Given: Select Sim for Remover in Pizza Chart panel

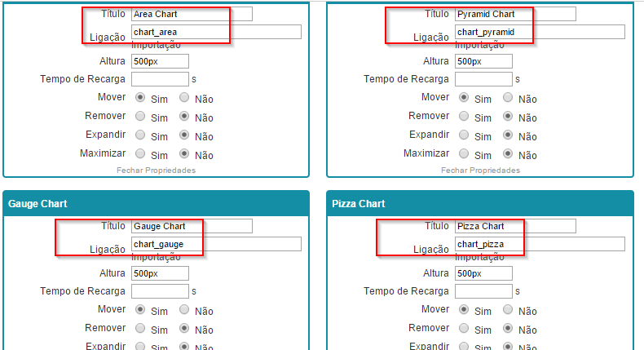Looking at the screenshot, I should pyautogui.click(x=464, y=329).
